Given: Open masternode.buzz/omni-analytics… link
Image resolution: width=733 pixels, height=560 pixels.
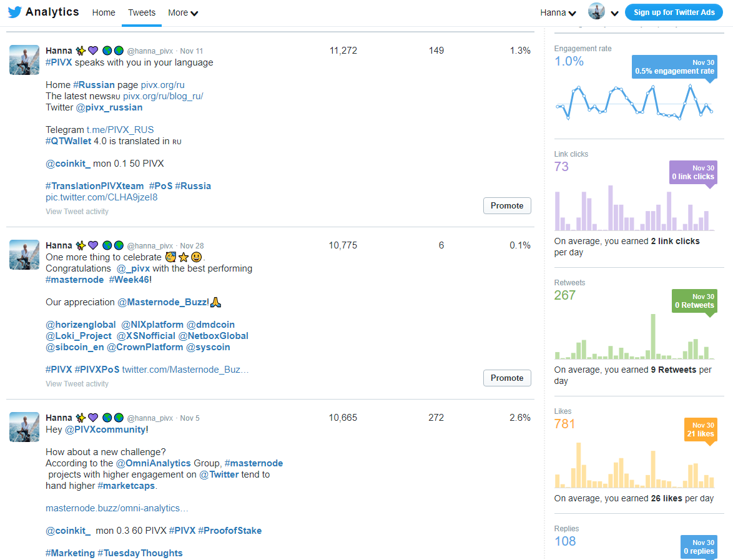Looking at the screenshot, I should [117, 508].
